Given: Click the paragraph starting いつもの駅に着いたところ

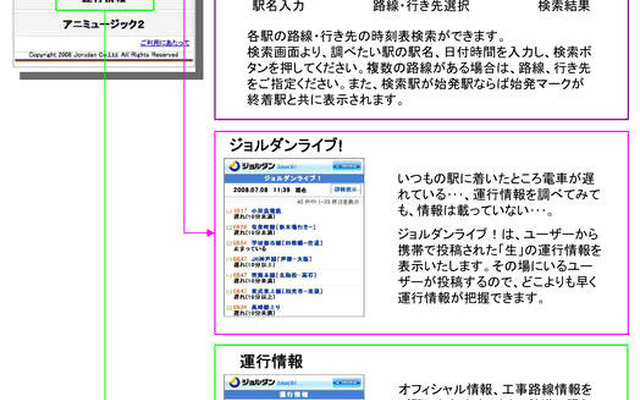Looking at the screenshot, I should pos(498,194).
